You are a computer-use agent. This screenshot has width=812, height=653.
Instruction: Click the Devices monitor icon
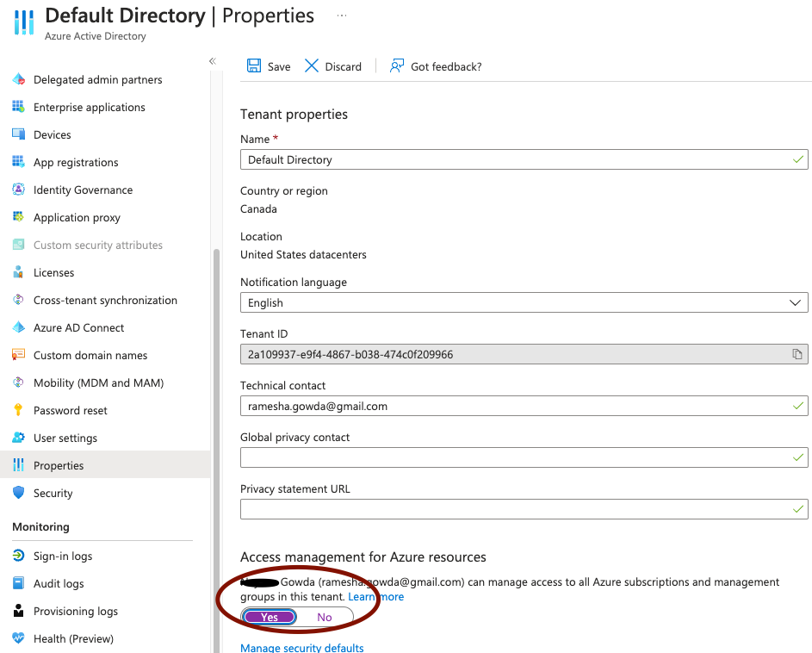(19, 134)
